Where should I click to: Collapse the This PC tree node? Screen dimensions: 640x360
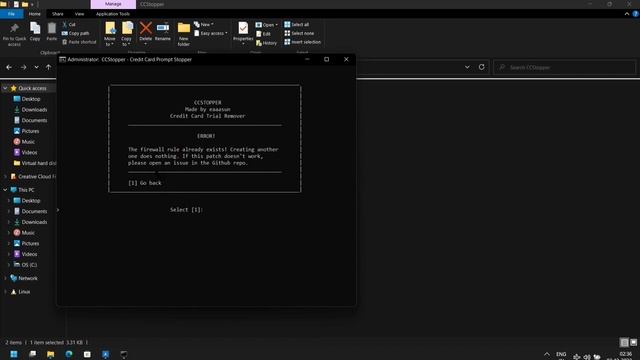(x=5, y=190)
